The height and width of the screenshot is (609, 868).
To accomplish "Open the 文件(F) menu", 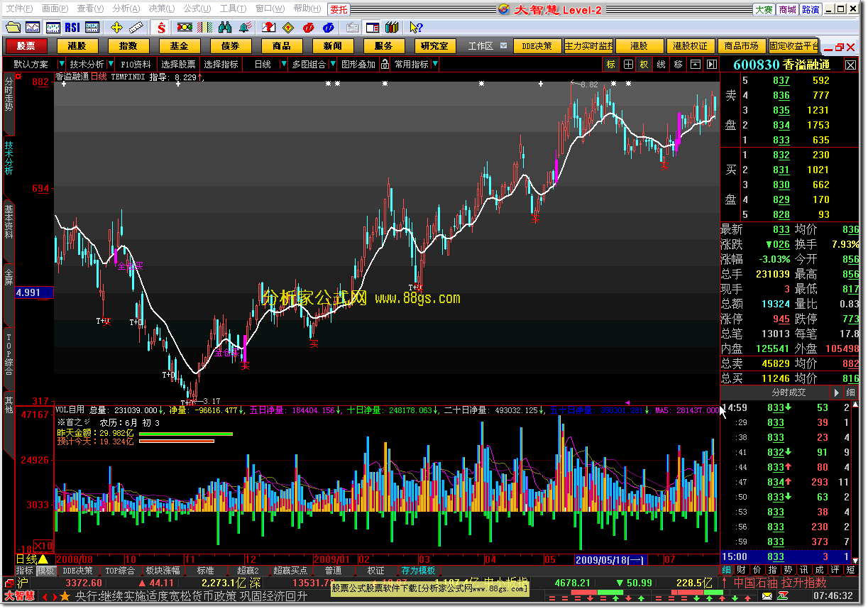I will point(19,9).
